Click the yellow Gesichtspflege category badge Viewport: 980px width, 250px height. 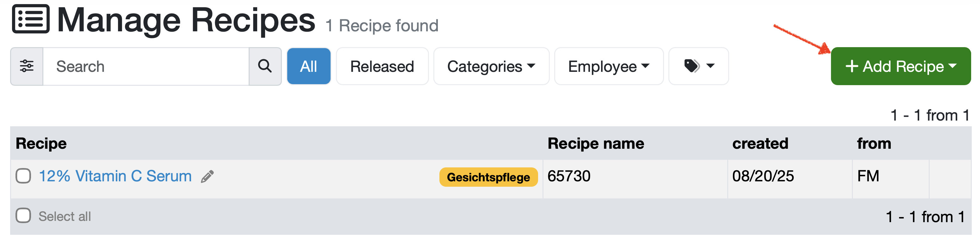click(488, 177)
